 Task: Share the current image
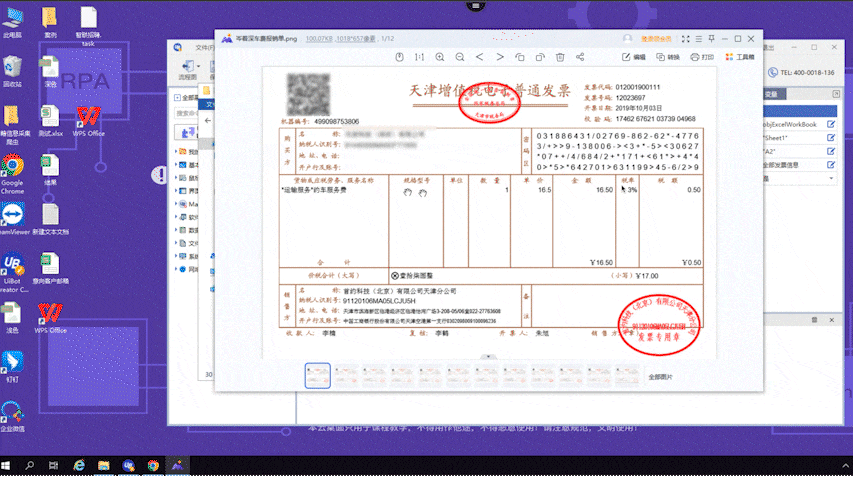[580, 57]
